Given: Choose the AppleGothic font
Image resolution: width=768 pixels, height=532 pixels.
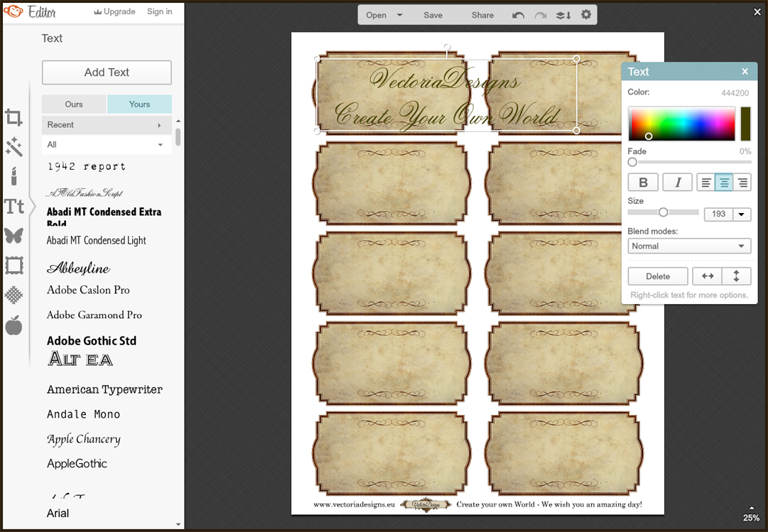Looking at the screenshot, I should tap(77, 463).
